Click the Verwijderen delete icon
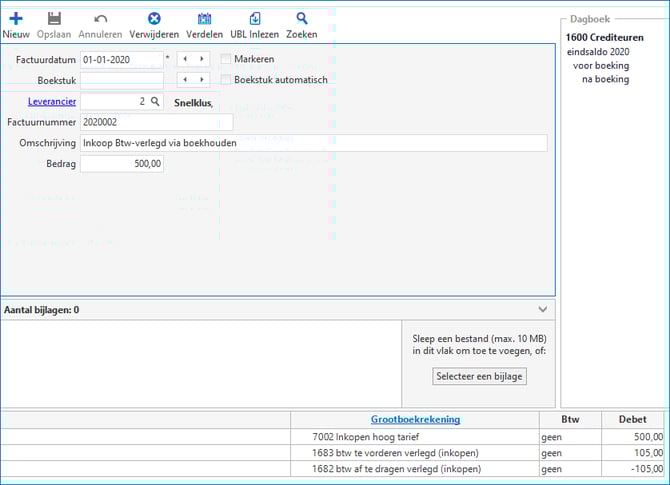This screenshot has height=485, width=670. point(154,18)
